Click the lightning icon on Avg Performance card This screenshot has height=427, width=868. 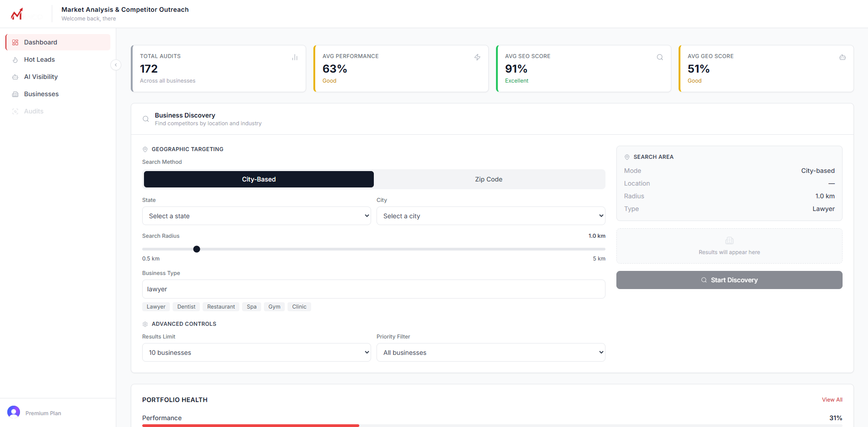click(x=477, y=57)
